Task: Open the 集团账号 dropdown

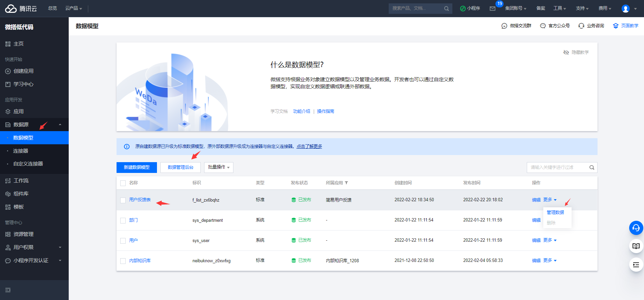Action: (516, 8)
